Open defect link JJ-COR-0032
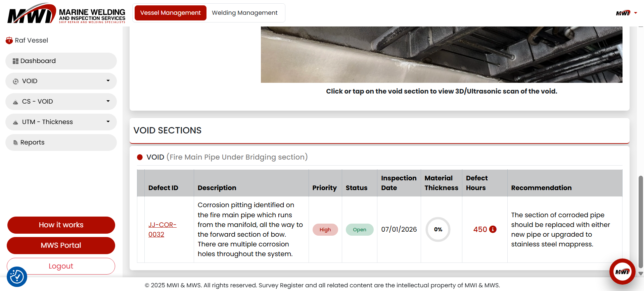This screenshot has height=291, width=644. tap(163, 230)
